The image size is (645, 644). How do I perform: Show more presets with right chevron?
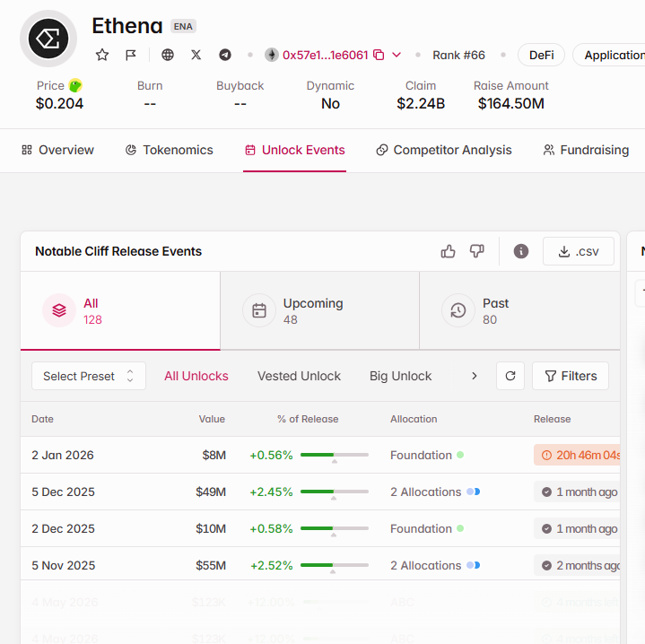pos(475,376)
